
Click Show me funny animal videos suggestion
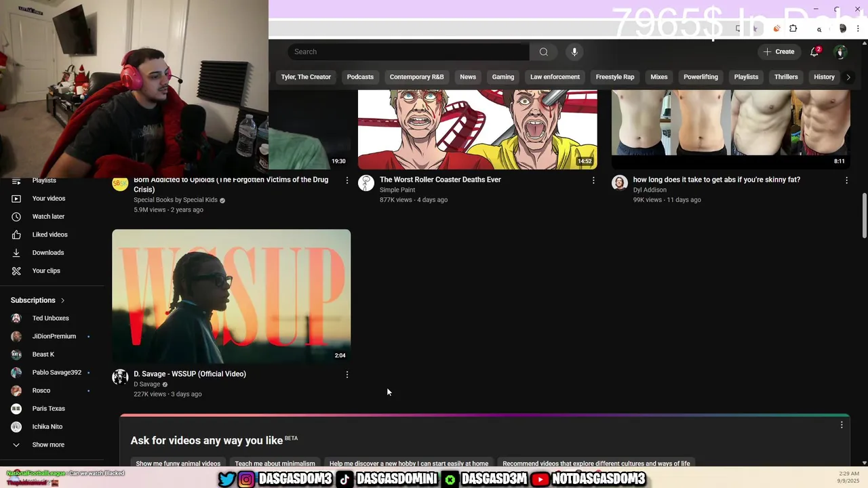(x=178, y=463)
